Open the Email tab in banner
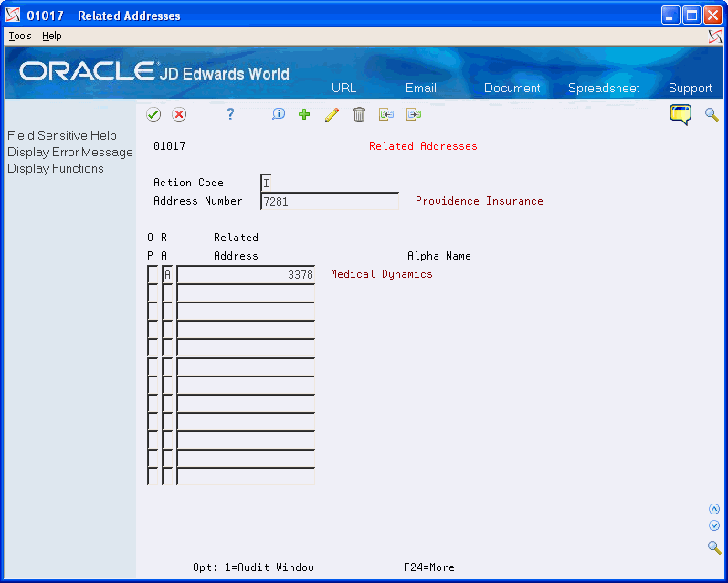Image resolution: width=728 pixels, height=583 pixels. point(421,89)
